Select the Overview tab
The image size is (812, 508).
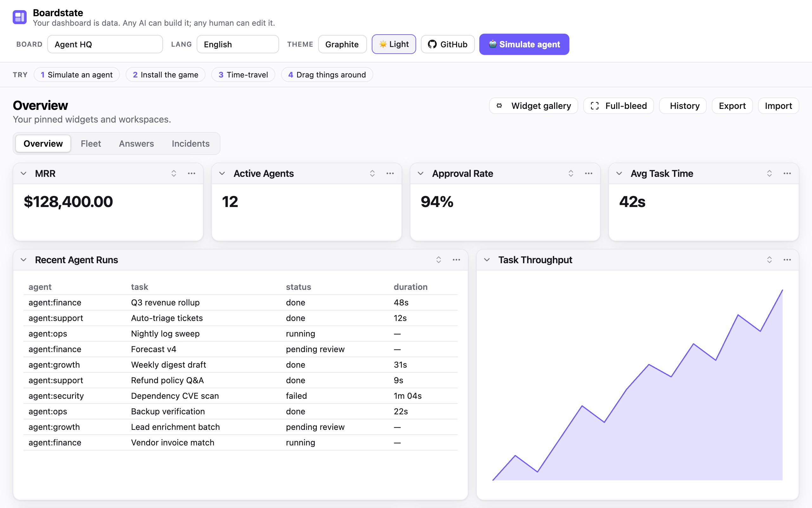43,144
